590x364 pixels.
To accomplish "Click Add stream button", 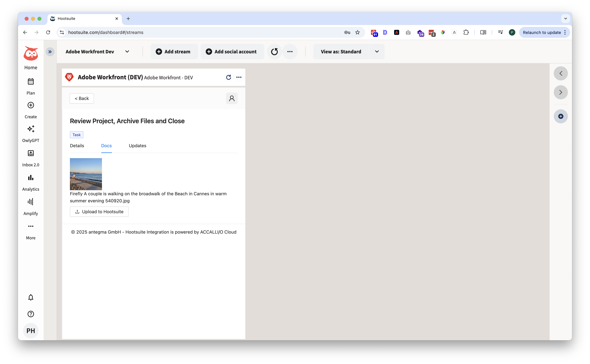I will click(x=174, y=52).
